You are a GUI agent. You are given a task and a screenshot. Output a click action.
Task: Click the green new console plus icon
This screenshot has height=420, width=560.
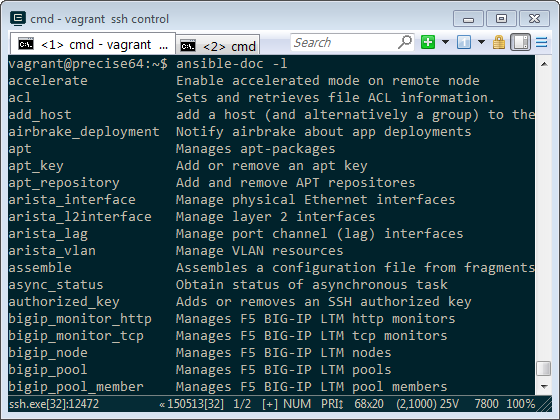coord(428,42)
